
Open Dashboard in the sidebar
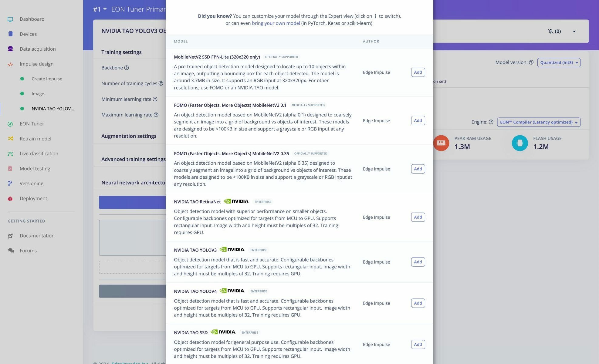(32, 19)
